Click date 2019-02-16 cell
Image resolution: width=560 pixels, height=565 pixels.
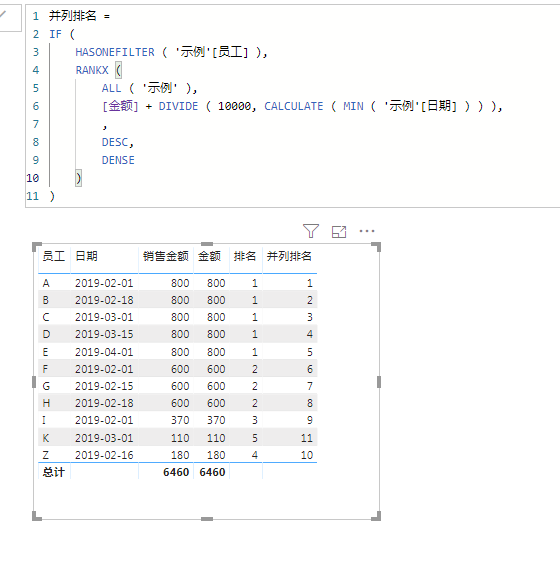coord(104,455)
